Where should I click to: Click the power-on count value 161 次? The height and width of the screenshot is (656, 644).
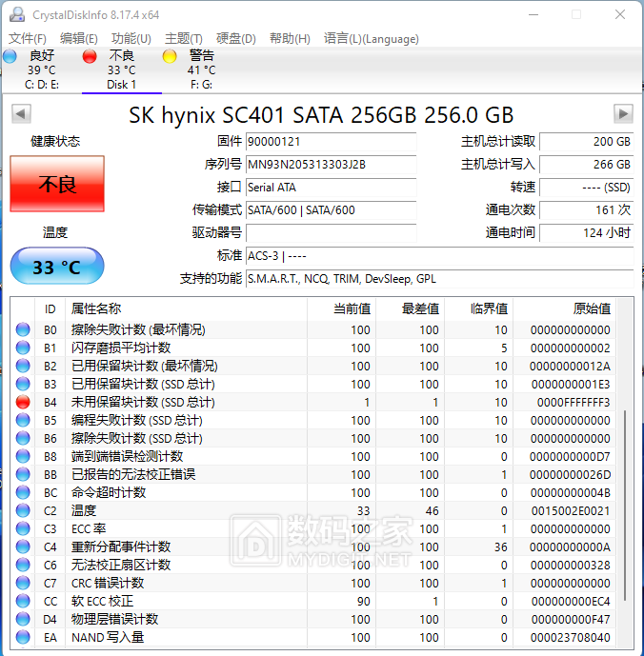[586, 209]
